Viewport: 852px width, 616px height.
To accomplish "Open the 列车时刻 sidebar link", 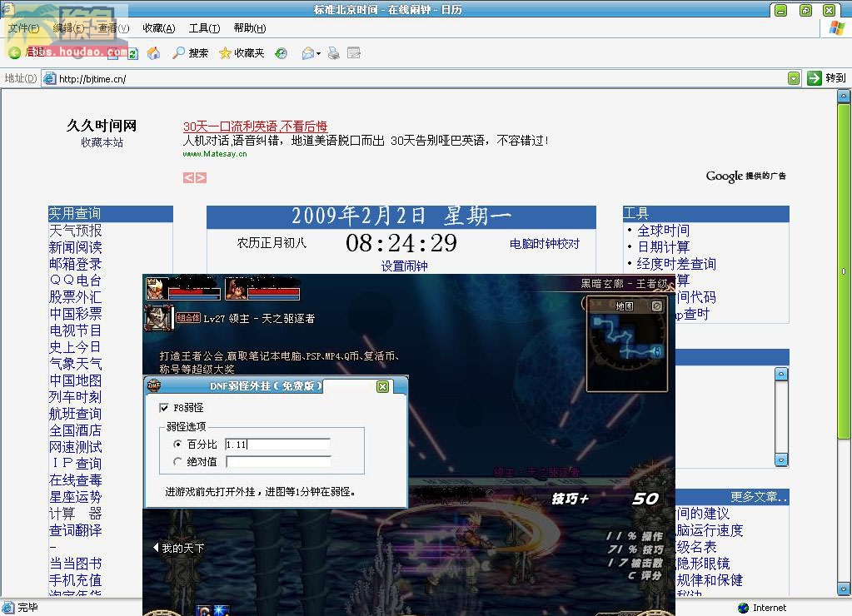I will (x=76, y=397).
